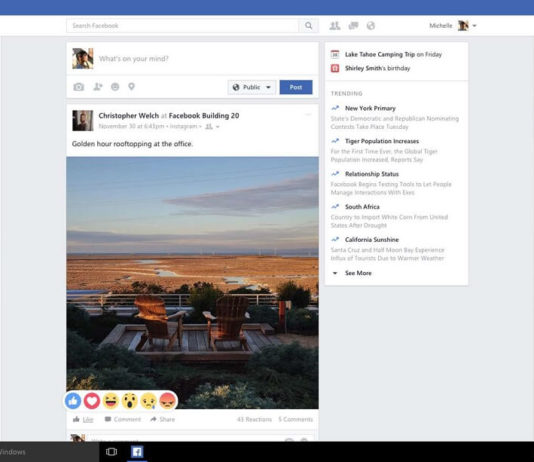The image size is (534, 462).
Task: Open New York Primary trending topic
Action: click(370, 108)
